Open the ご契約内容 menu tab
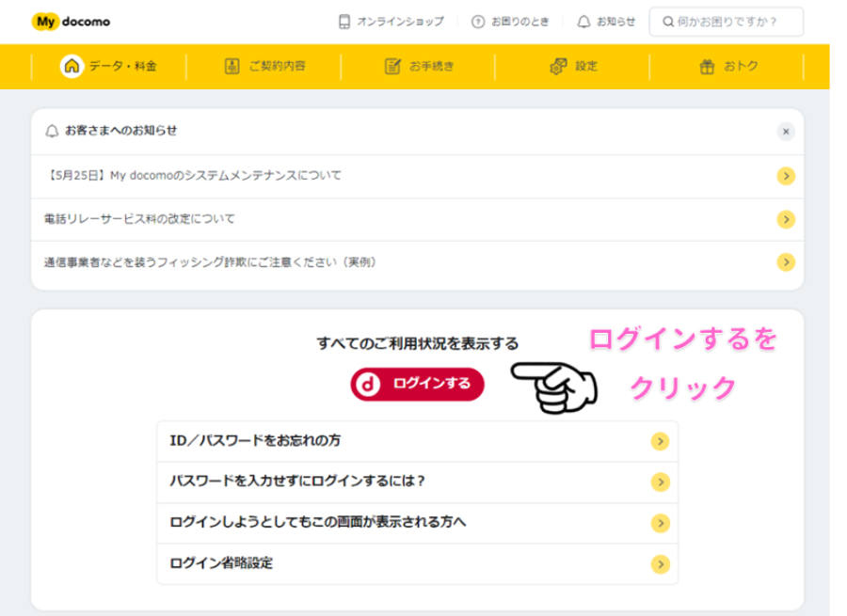Screen dimensions: 847x616 tap(264, 66)
